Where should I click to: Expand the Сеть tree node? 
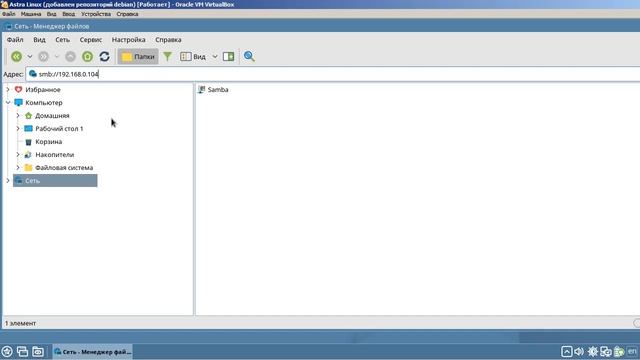[x=8, y=180]
